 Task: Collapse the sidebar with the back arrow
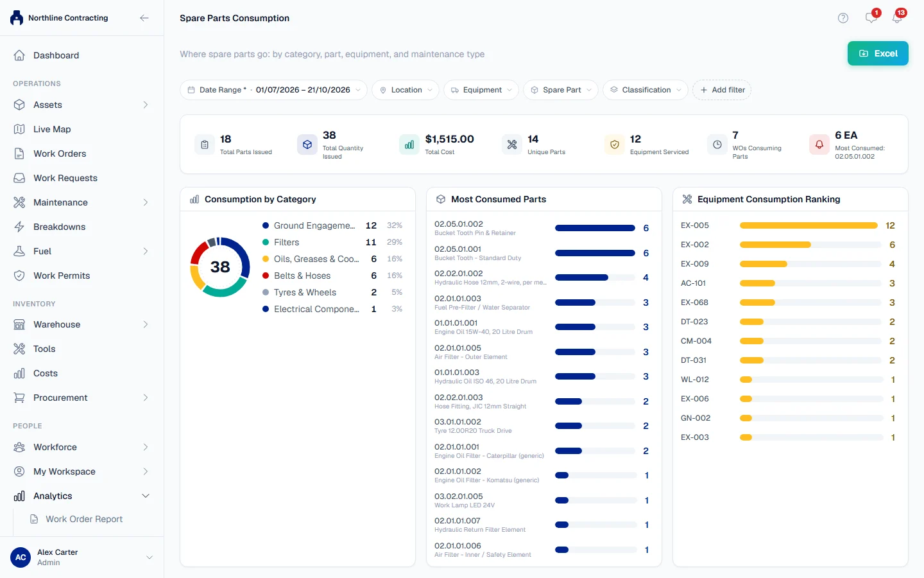tap(144, 18)
